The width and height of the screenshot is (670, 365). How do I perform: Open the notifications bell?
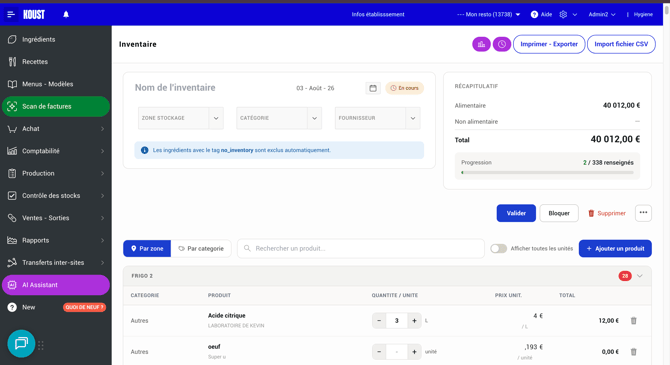[x=66, y=15]
